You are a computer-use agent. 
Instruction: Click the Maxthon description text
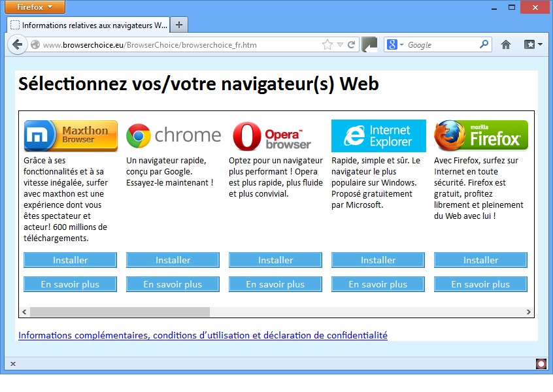(65, 199)
